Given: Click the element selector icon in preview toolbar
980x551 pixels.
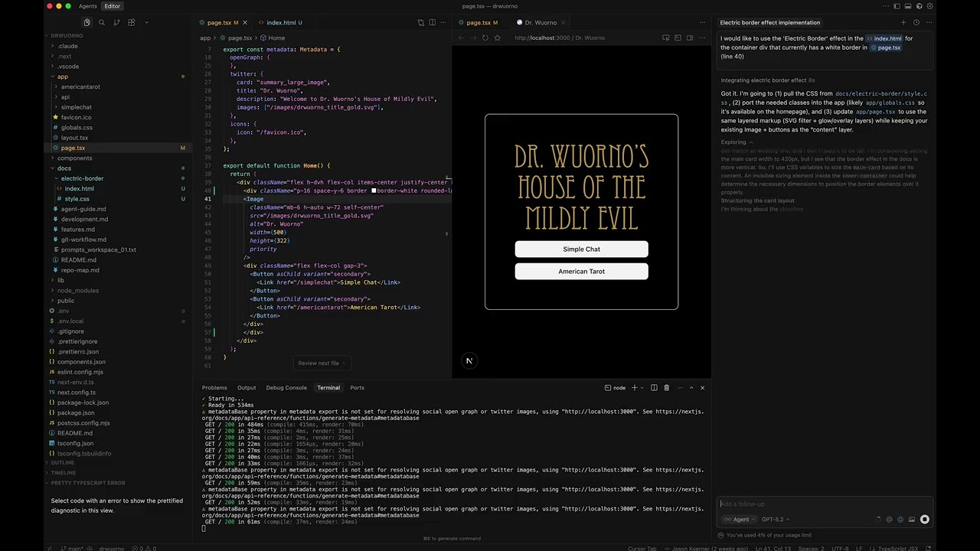Looking at the screenshot, I should [666, 37].
